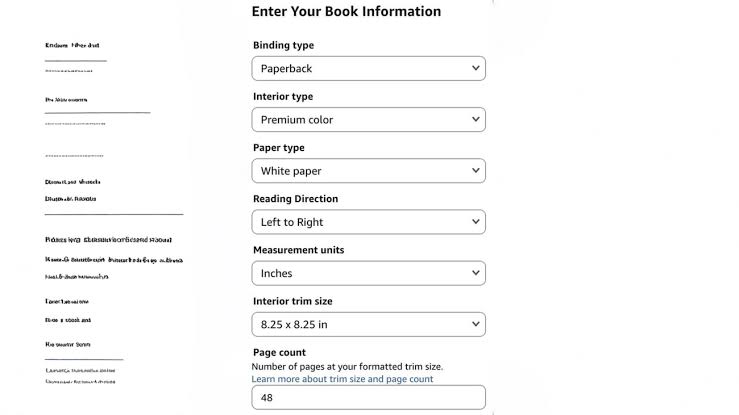Click the Paper type label

pyautogui.click(x=279, y=147)
